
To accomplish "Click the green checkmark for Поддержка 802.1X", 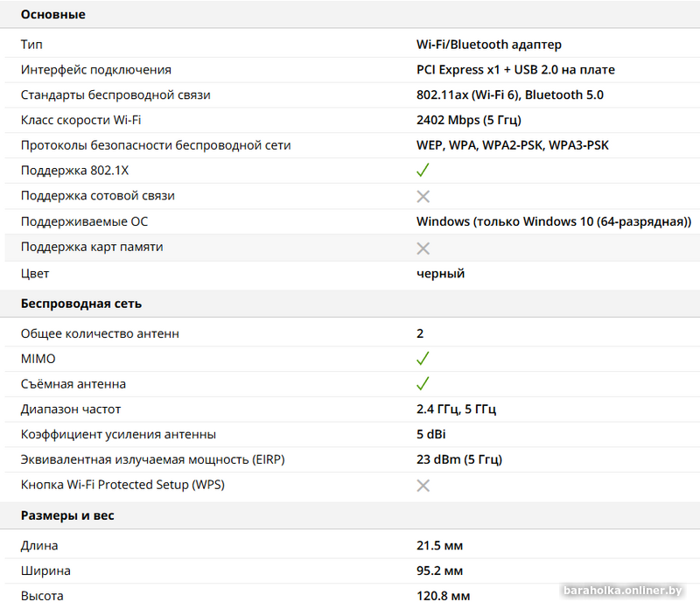I will click(423, 170).
